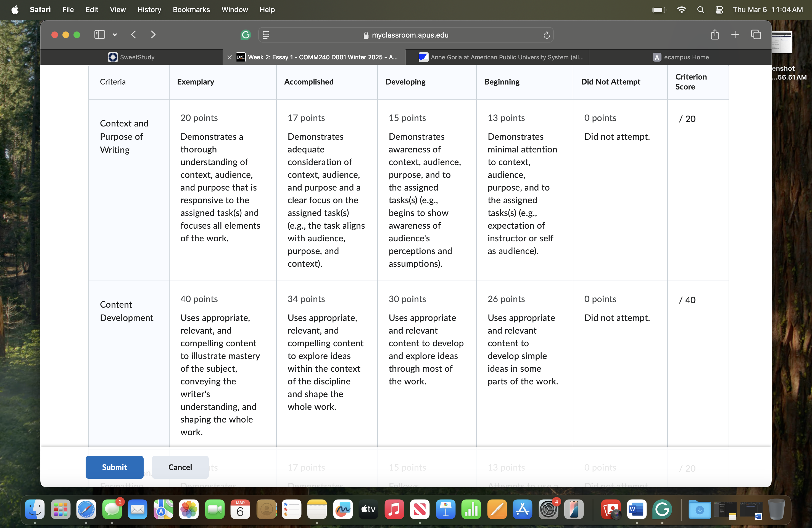Viewport: 812px width, 528px height.
Task: Reload the page using refresh icon
Action: coord(547,35)
